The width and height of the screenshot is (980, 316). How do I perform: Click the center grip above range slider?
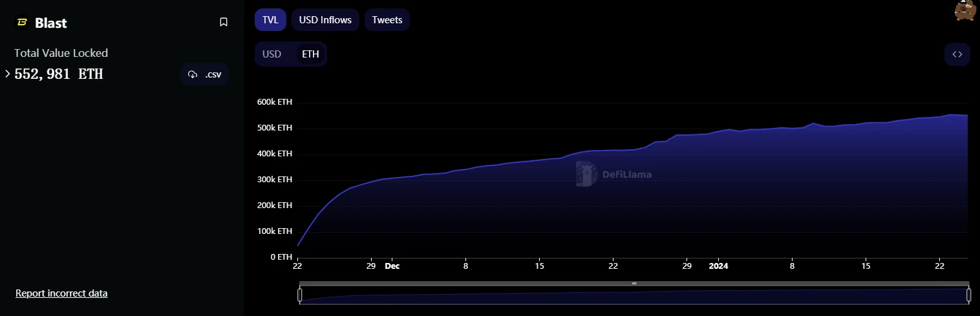[x=634, y=283]
